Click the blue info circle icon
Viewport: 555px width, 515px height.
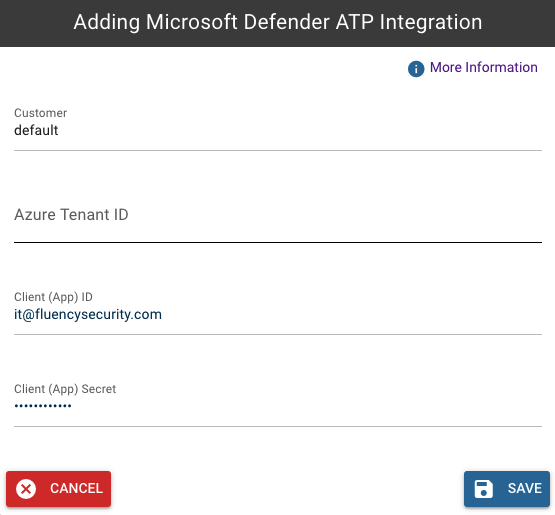coord(416,69)
